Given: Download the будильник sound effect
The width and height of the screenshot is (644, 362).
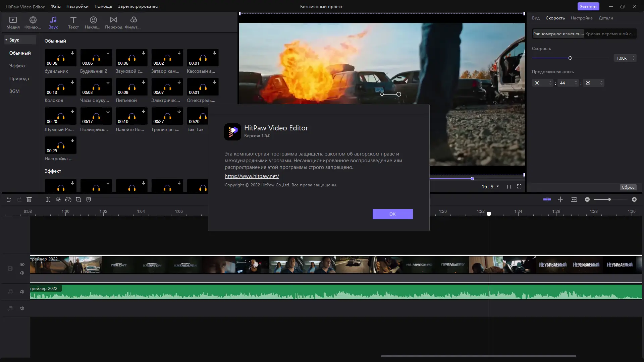Looking at the screenshot, I should (x=72, y=53).
